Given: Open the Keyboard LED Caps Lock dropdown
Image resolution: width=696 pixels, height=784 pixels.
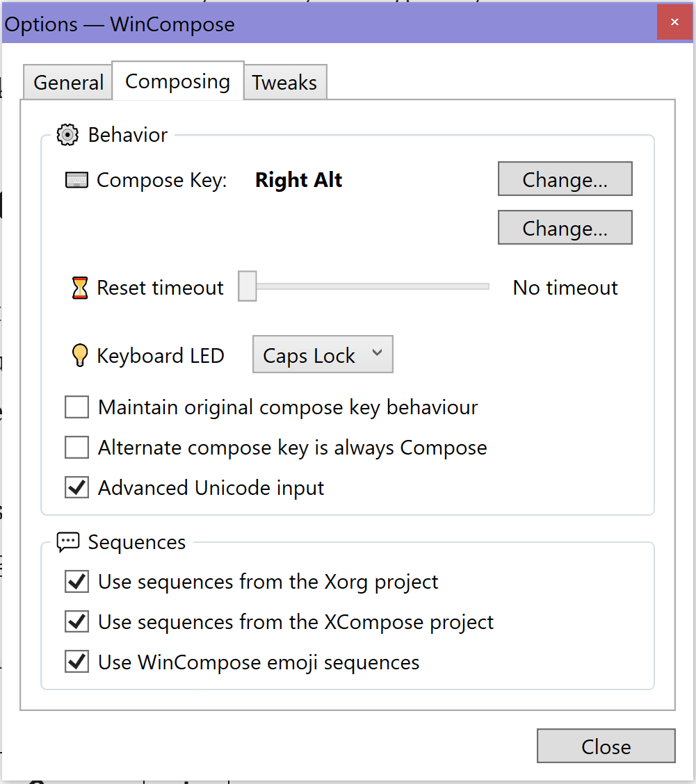Looking at the screenshot, I should click(x=323, y=355).
